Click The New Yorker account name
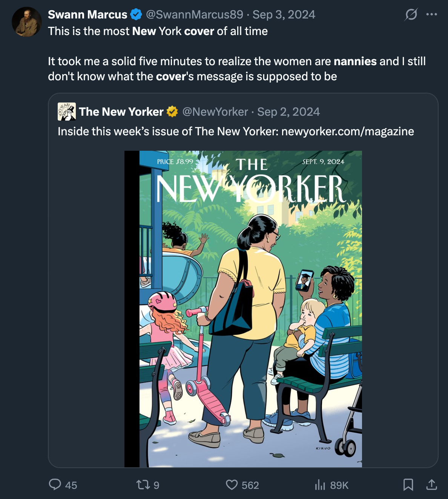 pos(121,112)
